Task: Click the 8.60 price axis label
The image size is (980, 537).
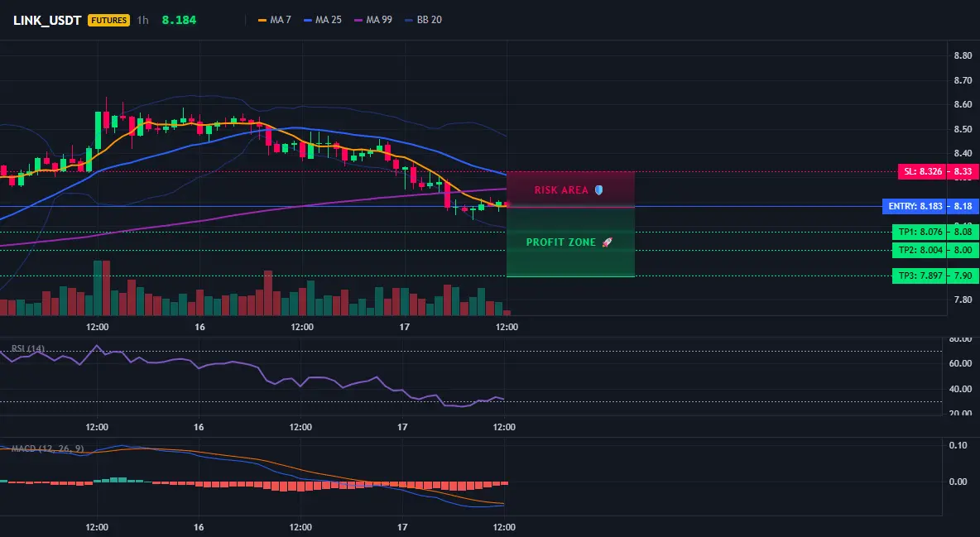Action: click(x=963, y=104)
